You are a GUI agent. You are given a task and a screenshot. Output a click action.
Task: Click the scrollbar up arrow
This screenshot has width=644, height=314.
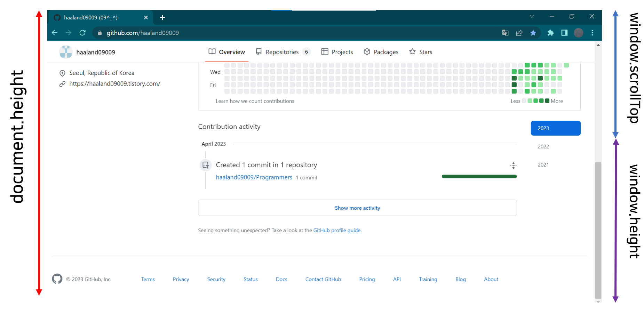tap(598, 45)
